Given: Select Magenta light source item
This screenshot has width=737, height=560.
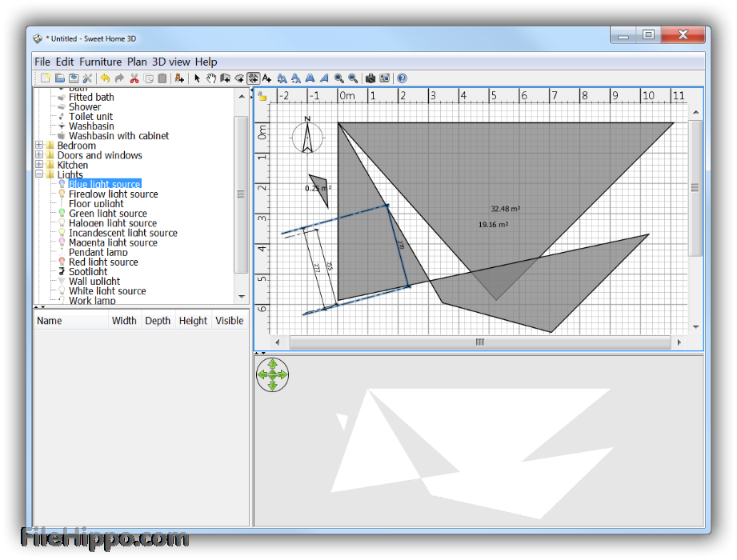Looking at the screenshot, I should (113, 243).
